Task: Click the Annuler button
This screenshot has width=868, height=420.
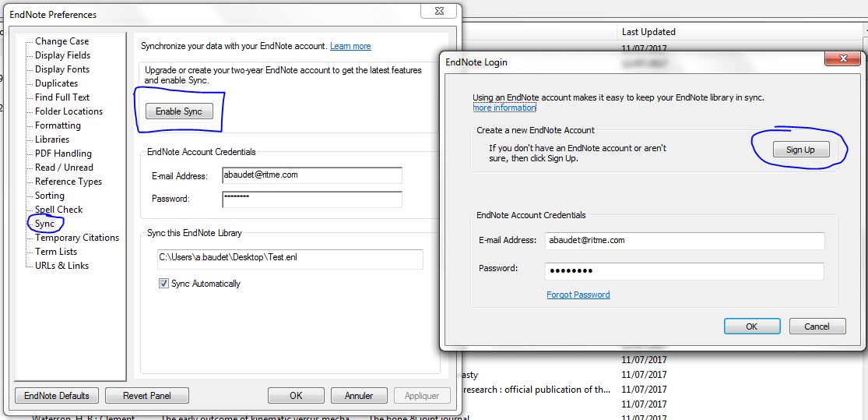Action: (359, 396)
